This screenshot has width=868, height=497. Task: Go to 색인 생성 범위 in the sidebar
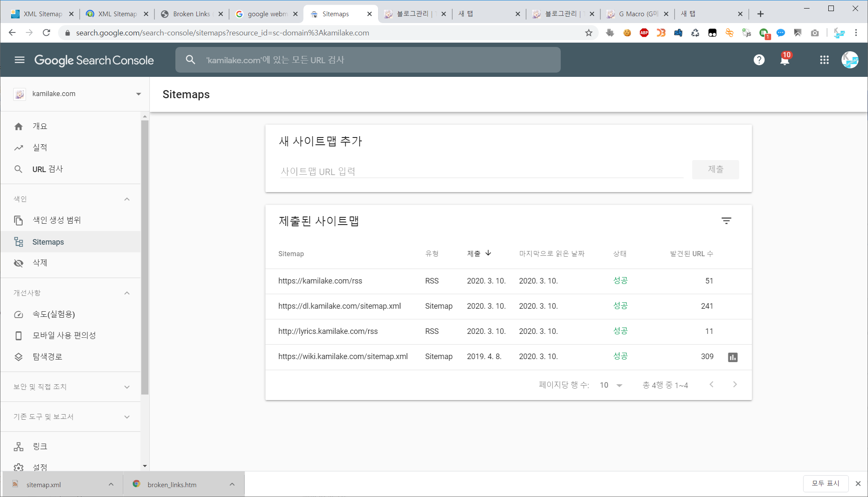pyautogui.click(x=56, y=220)
